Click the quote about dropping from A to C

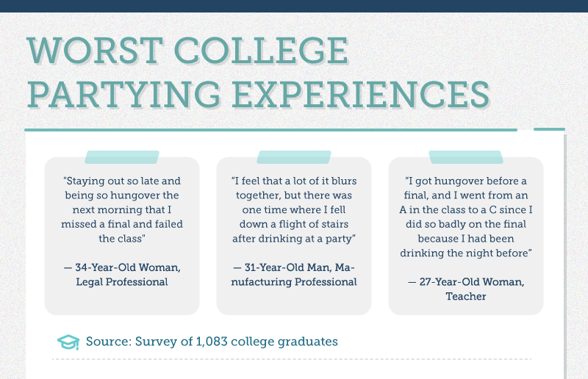[466, 217]
